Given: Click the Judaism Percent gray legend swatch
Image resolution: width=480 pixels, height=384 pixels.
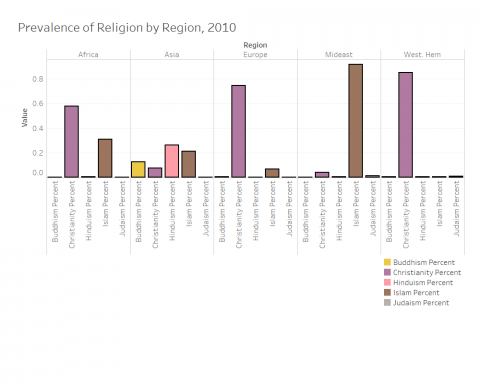Looking at the screenshot, I should pyautogui.click(x=387, y=303).
